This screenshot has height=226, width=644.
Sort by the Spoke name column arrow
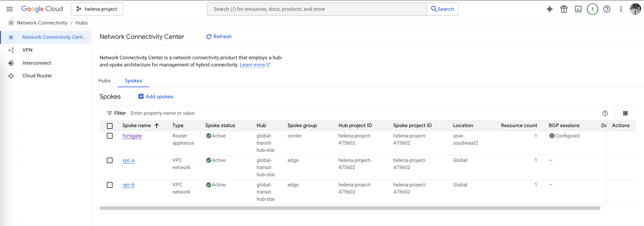[157, 126]
